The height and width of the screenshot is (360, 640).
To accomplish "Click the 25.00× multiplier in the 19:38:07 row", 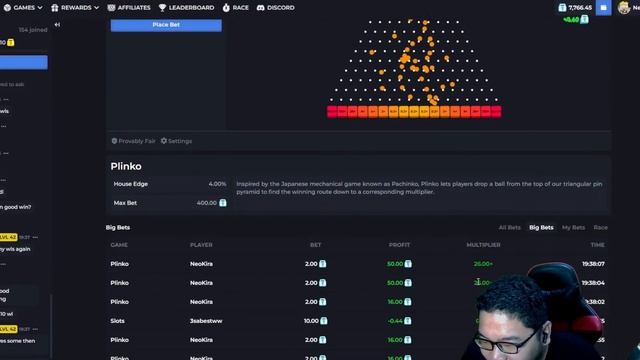I will pyautogui.click(x=483, y=264).
